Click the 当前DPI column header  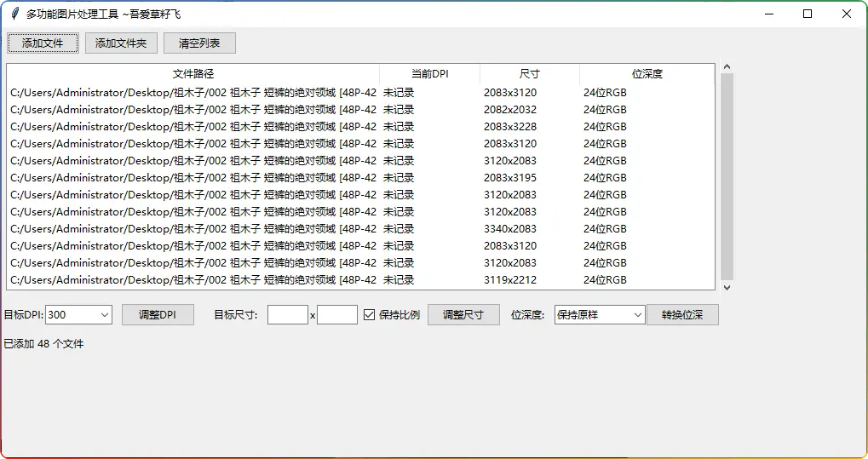(429, 74)
